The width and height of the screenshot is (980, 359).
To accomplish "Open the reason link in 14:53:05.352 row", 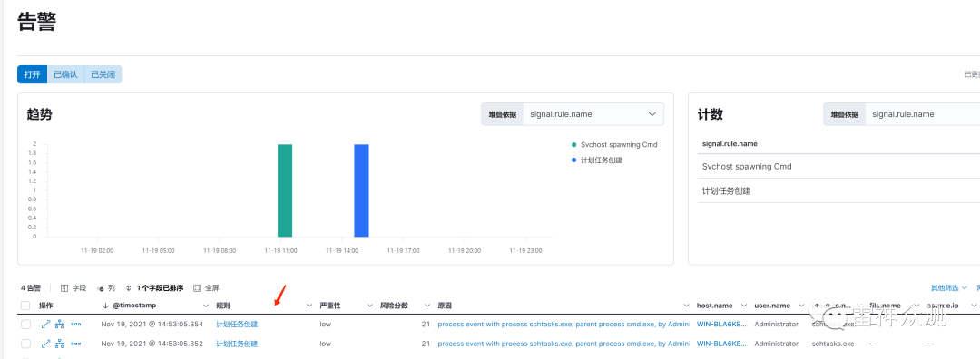I will click(x=563, y=344).
